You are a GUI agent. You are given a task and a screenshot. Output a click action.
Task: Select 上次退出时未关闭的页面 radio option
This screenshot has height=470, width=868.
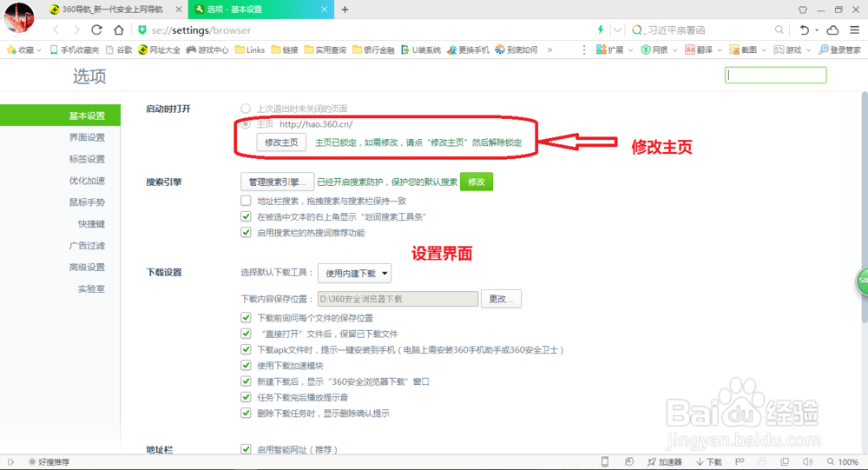[246, 108]
